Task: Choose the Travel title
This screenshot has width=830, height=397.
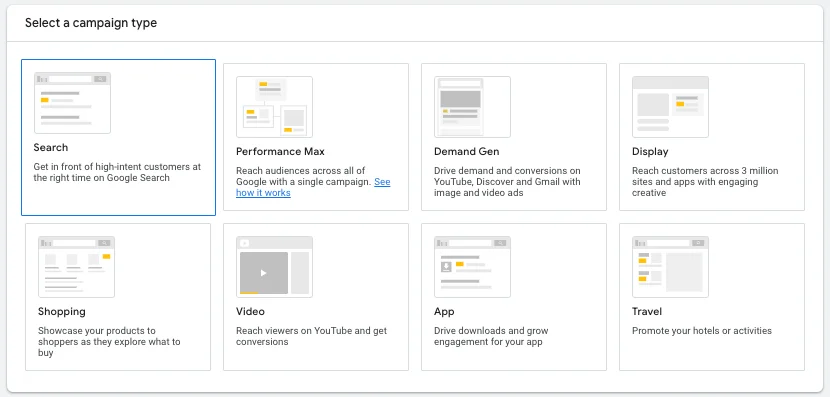Action: click(x=647, y=312)
